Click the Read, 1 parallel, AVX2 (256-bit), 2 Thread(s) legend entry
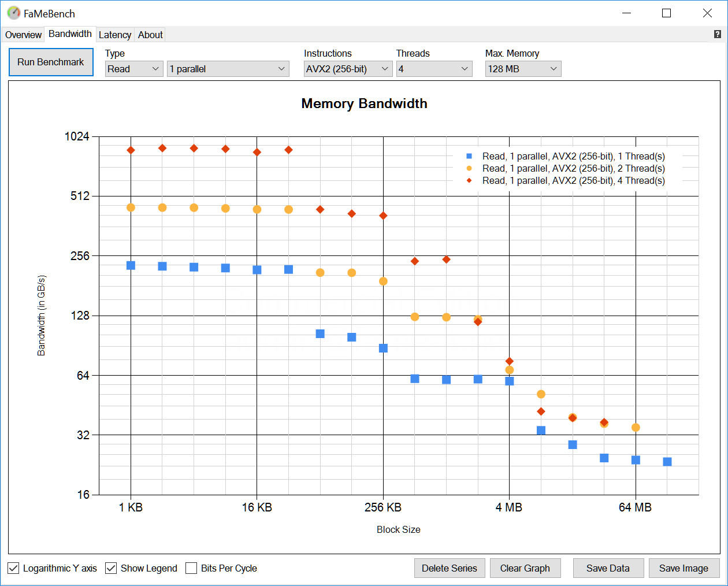Viewport: 728px width, 586px height. 574,168
